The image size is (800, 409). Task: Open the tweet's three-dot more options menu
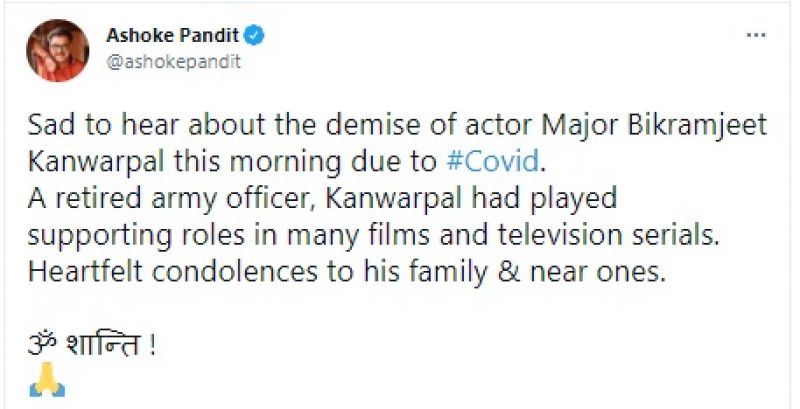756,37
